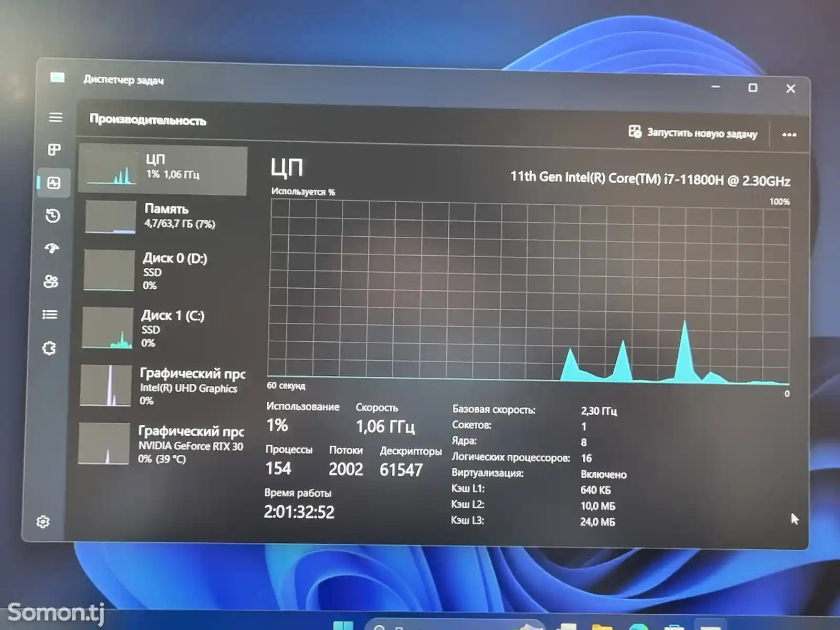The height and width of the screenshot is (630, 840).
Task: Open the Users page icon
Action: (51, 281)
